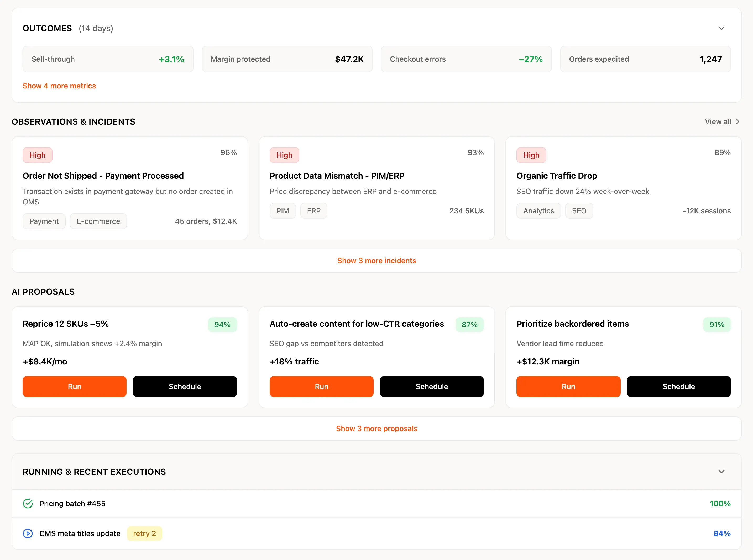Select the ERP tag on Product Data Mismatch
The image size is (753, 560).
[313, 211]
